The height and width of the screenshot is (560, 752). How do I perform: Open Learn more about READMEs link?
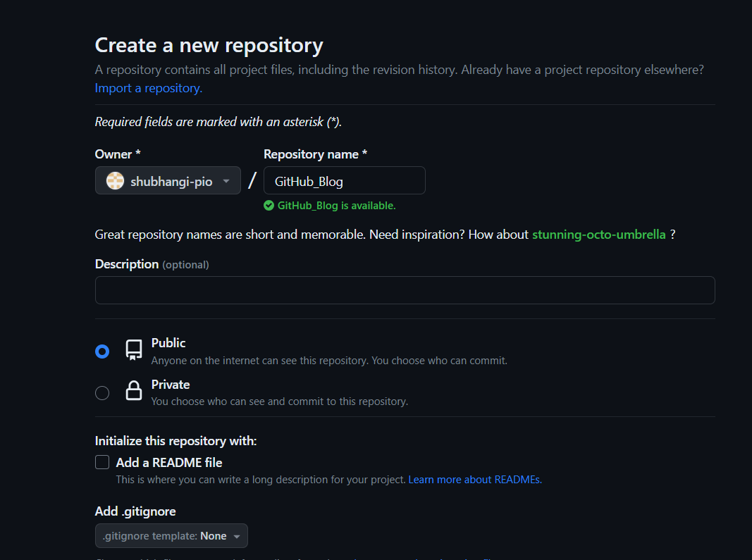pyautogui.click(x=474, y=480)
